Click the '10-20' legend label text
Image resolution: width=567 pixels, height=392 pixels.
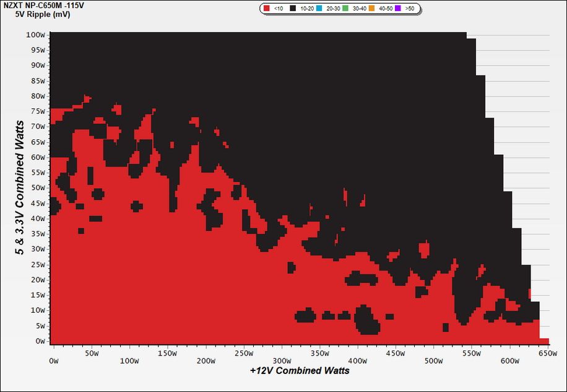coord(307,9)
